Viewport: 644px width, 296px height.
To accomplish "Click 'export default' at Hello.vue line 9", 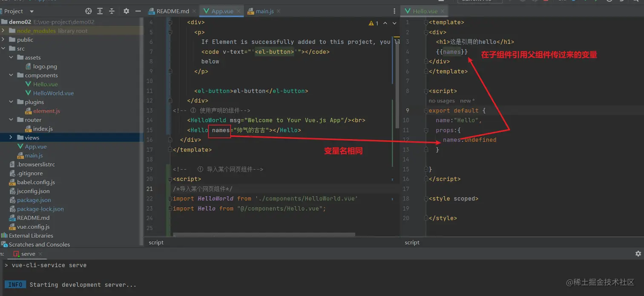I will [x=454, y=111].
